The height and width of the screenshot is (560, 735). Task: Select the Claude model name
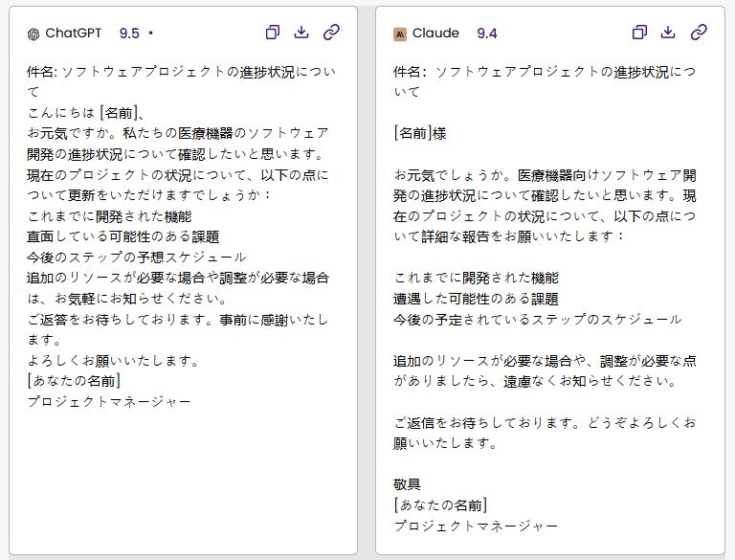(x=435, y=34)
